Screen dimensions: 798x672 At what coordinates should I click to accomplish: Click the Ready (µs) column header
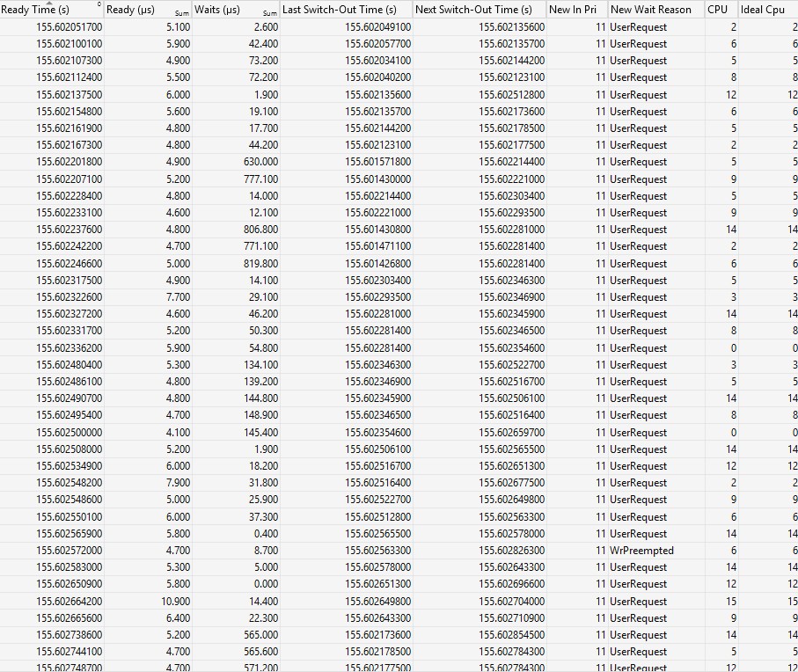(148, 9)
